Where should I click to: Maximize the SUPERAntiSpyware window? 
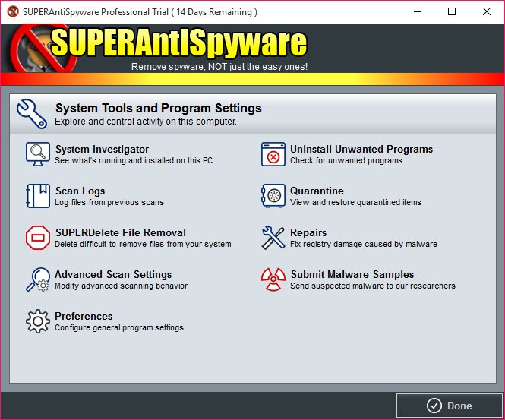[x=452, y=11]
